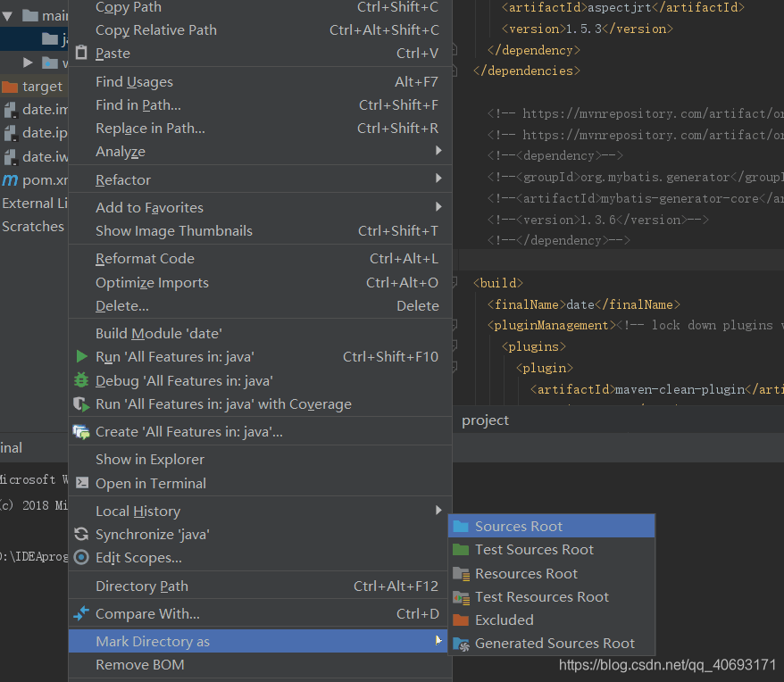Click the orange Excluded folder icon
This screenshot has width=784, height=682.
(461, 620)
